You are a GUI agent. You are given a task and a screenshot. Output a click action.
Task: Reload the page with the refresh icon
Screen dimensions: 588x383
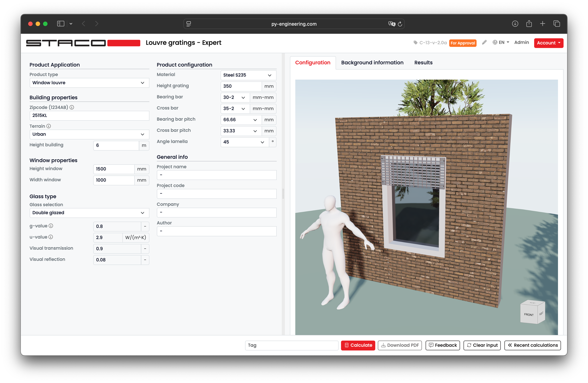point(400,24)
